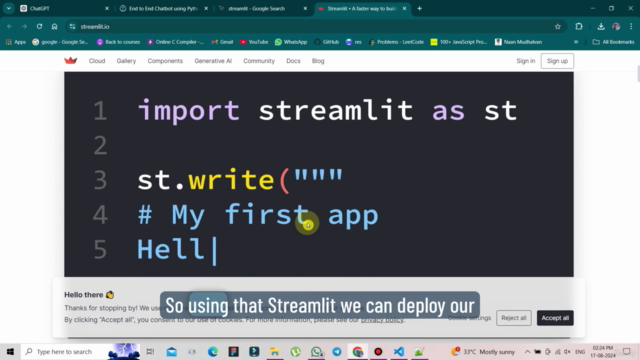Go forward in browser history
Viewport: 640px width, 360px height.
tap(24, 27)
